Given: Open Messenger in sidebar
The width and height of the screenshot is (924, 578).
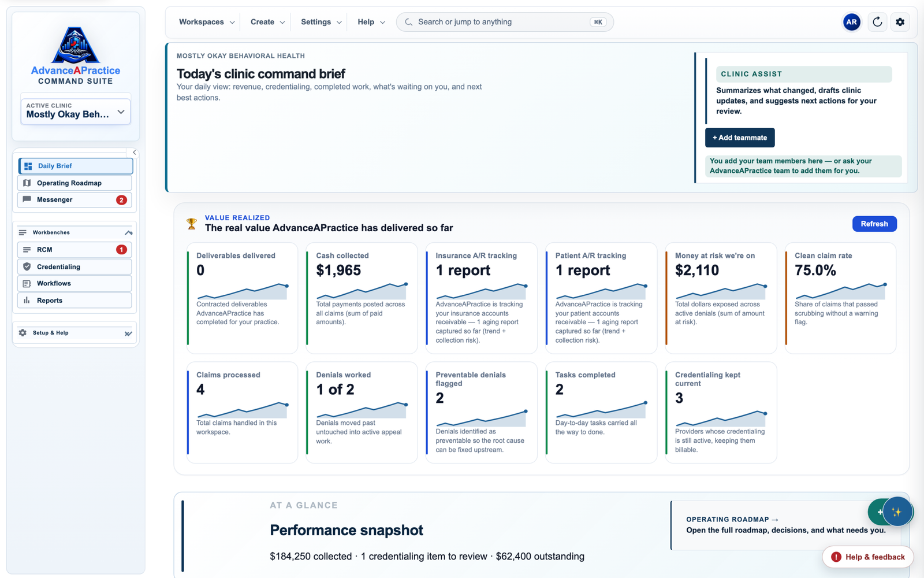Looking at the screenshot, I should click(74, 199).
